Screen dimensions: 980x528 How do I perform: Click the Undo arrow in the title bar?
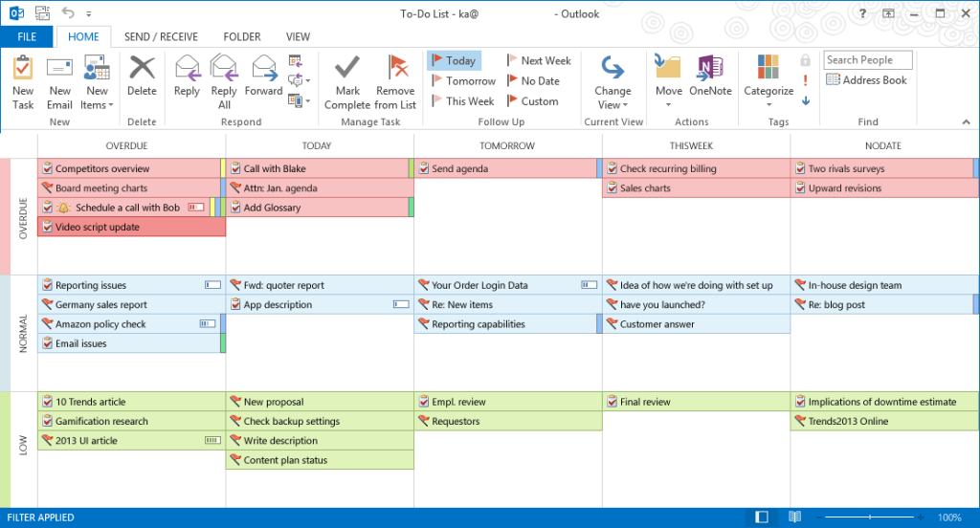tap(68, 13)
